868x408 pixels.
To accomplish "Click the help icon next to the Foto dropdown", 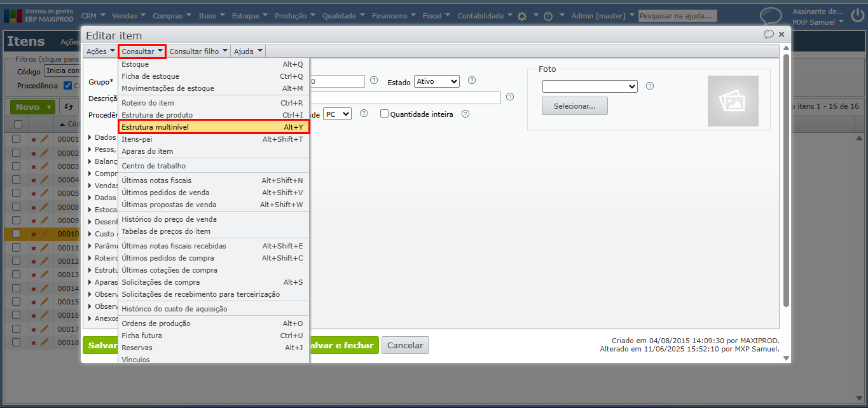I will [x=650, y=86].
